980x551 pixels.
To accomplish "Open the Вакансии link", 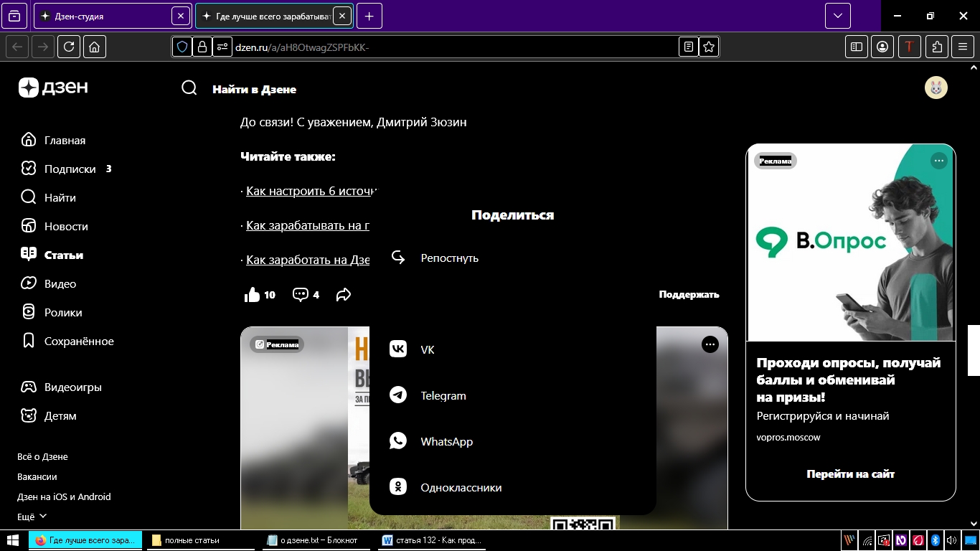I will coord(37,476).
